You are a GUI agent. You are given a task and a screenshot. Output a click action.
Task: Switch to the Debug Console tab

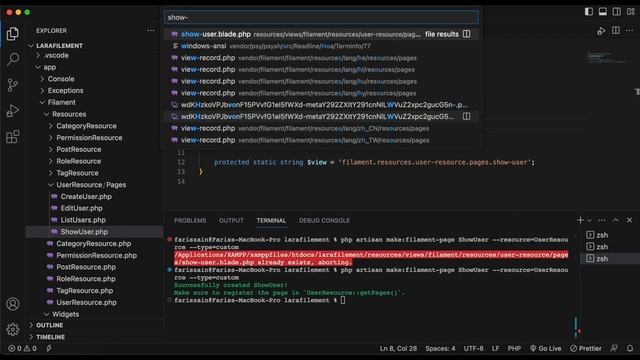(324, 220)
